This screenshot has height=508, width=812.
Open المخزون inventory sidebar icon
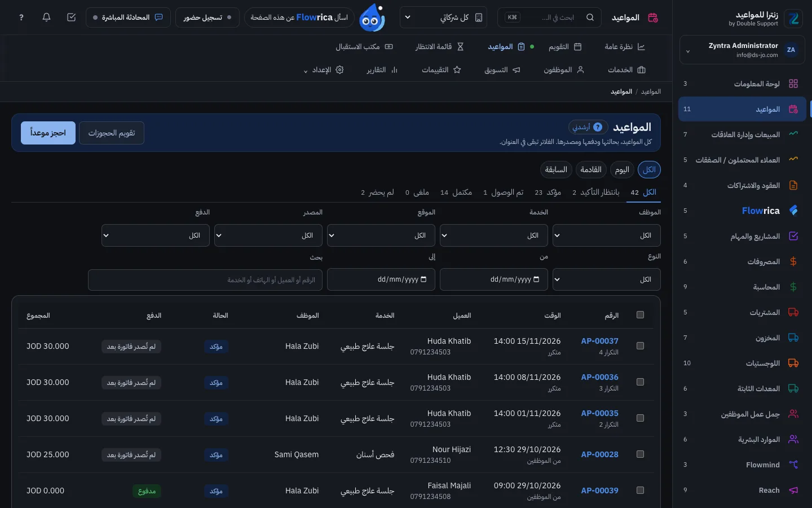pos(793,338)
